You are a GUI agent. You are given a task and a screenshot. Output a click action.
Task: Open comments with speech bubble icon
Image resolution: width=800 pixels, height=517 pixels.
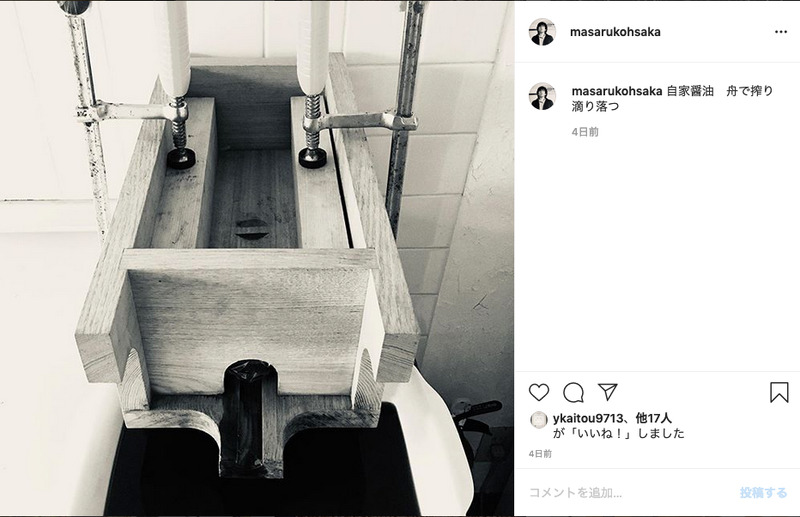573,392
